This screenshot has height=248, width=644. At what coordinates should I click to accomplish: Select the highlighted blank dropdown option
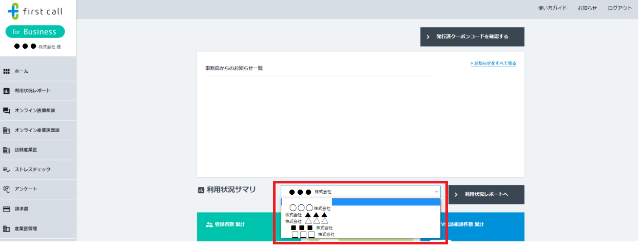click(x=361, y=202)
